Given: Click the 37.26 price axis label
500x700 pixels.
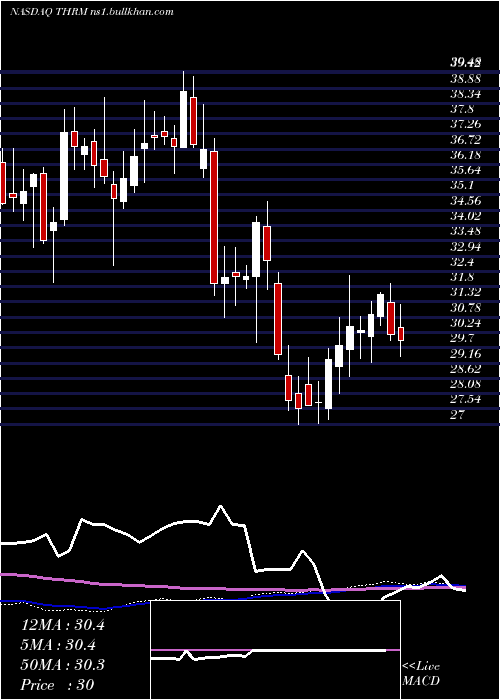Looking at the screenshot, I should (466, 125).
